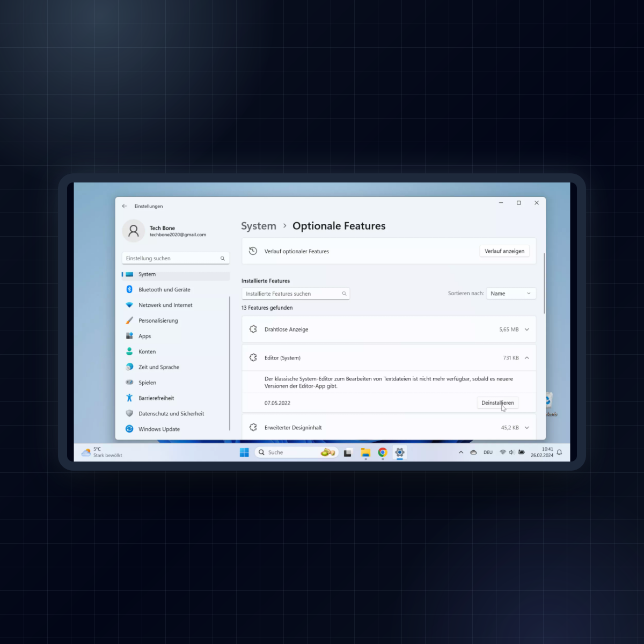Click the feature icon beside Erweiterter Designinhalt
The height and width of the screenshot is (644, 644).
point(253,428)
